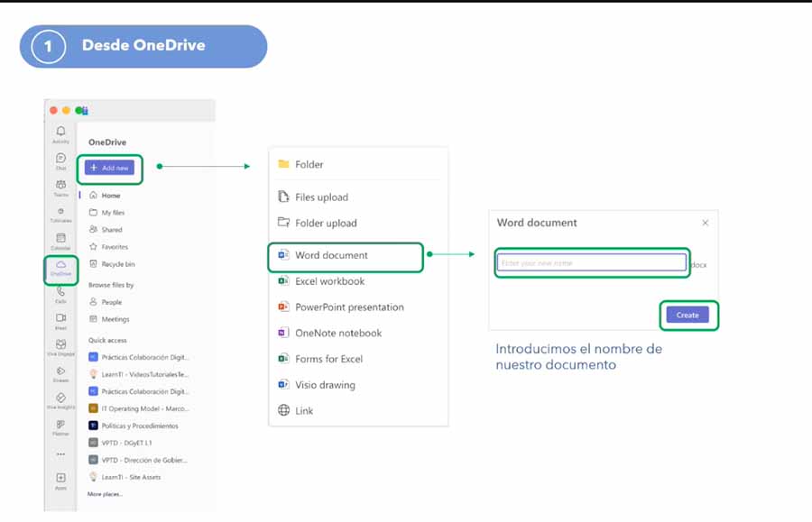The image size is (812, 522).
Task: Close the Word document dialog
Action: (706, 223)
